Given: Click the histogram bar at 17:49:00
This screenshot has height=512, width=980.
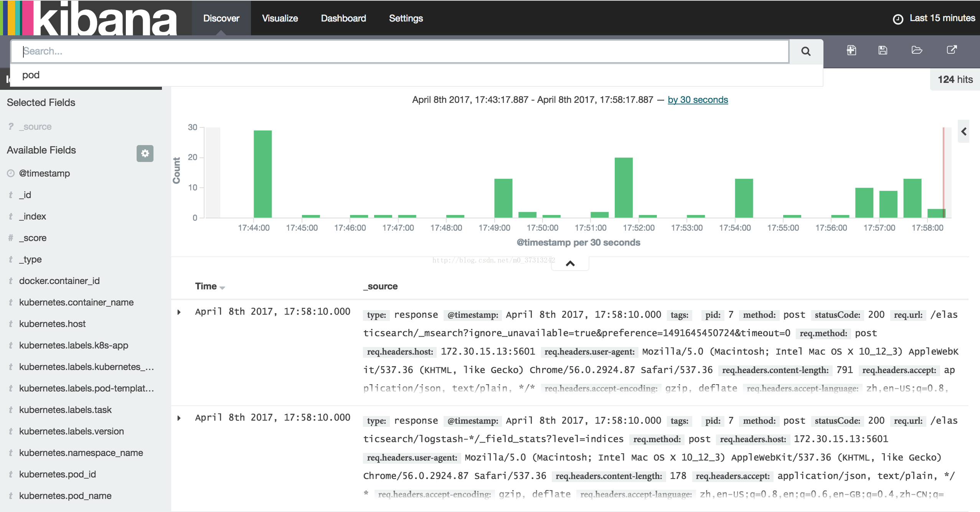Looking at the screenshot, I should click(503, 198).
